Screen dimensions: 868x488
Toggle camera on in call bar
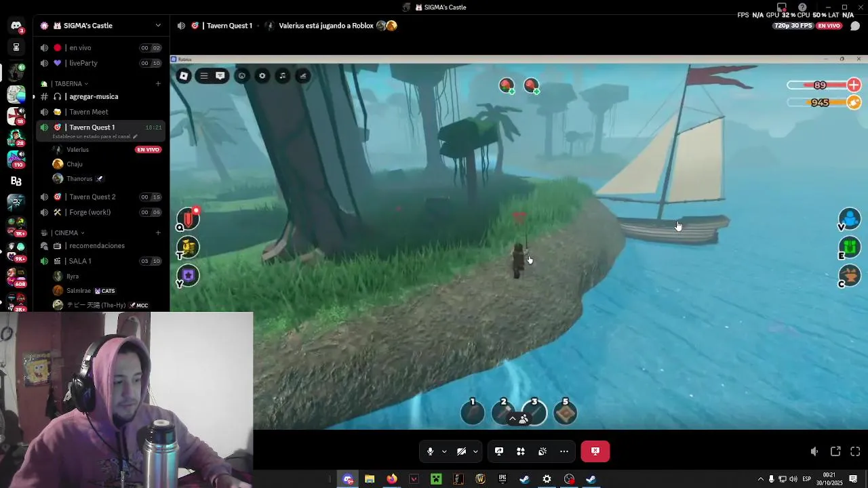pos(461,451)
